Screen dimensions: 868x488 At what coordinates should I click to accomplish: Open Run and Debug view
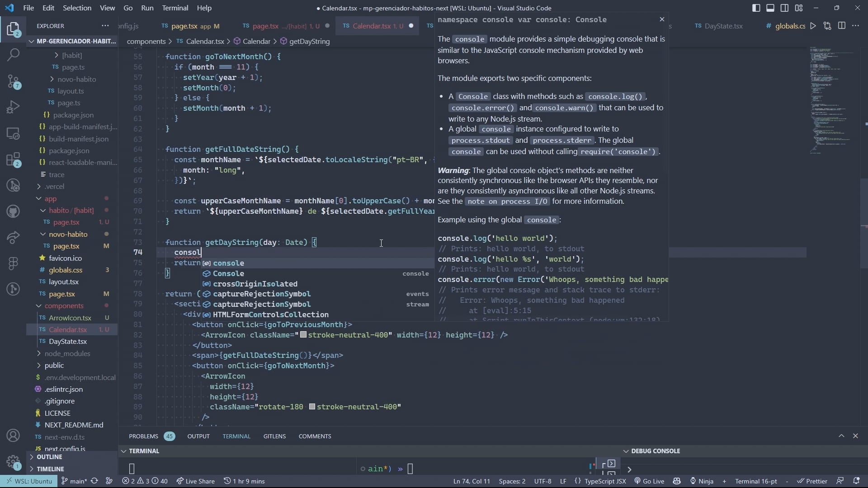[13, 108]
